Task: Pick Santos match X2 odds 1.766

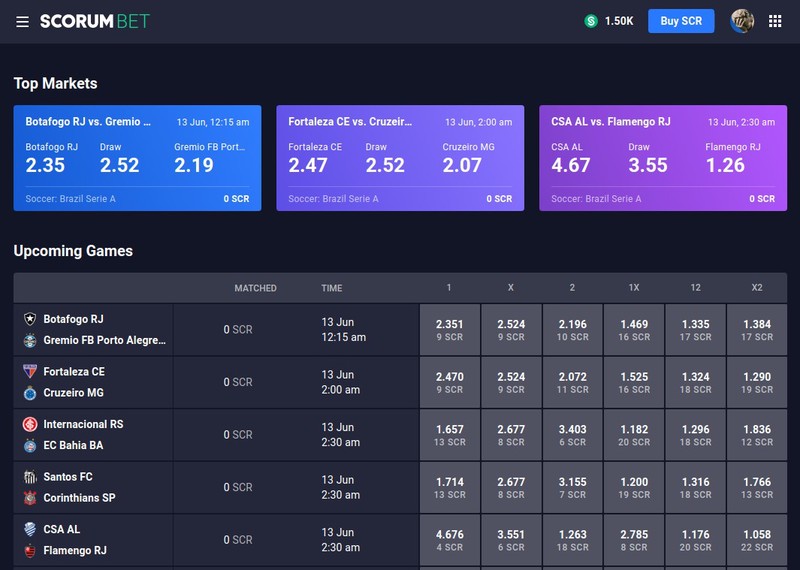Action: pyautogui.click(x=757, y=487)
